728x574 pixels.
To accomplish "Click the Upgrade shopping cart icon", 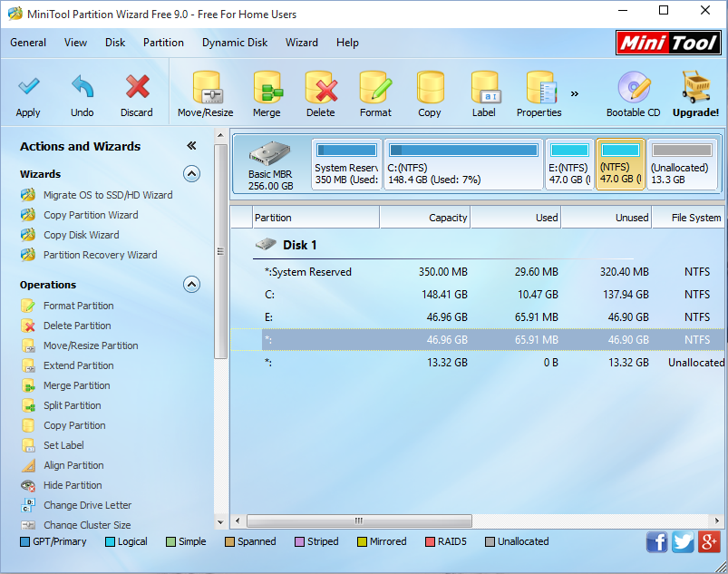I will 695,87.
